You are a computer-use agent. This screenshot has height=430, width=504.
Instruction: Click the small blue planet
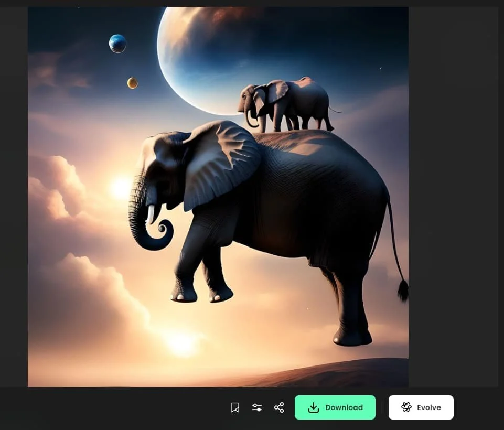click(117, 44)
